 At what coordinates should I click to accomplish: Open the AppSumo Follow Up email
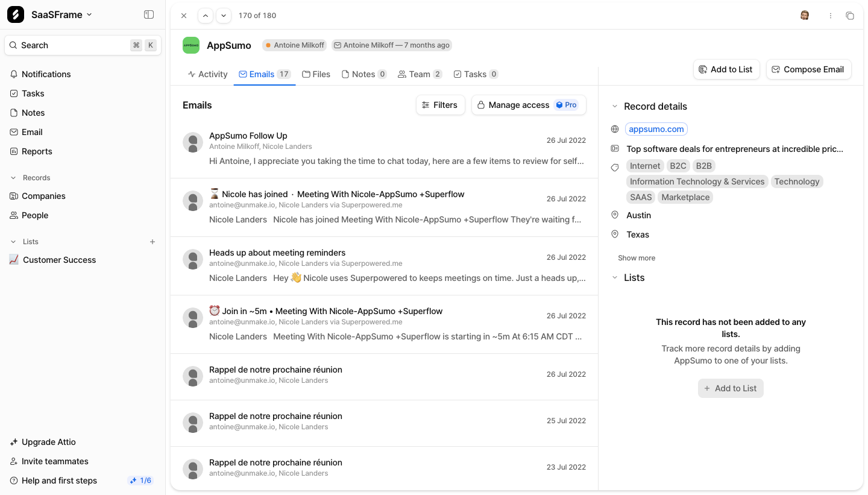[x=384, y=149]
